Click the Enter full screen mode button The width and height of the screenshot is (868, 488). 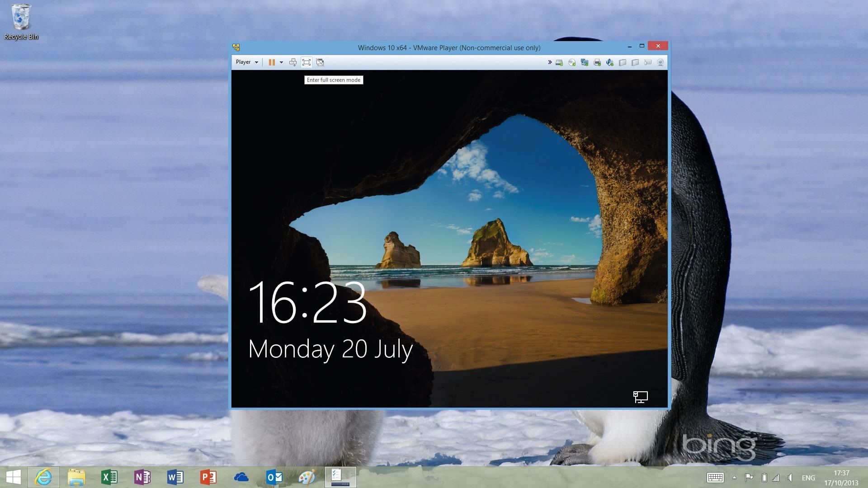[x=306, y=62]
